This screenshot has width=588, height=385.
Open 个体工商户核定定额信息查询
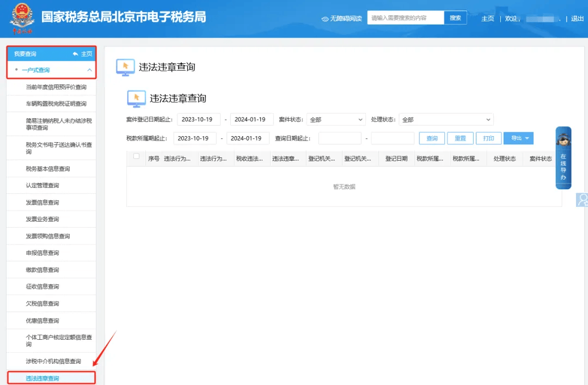pos(51,341)
